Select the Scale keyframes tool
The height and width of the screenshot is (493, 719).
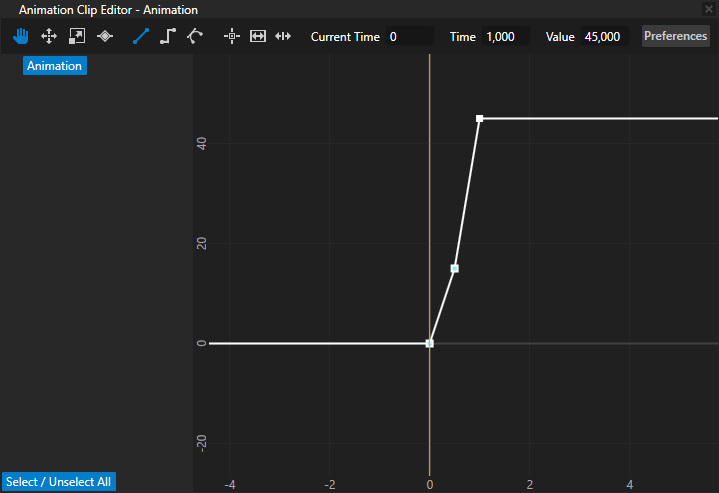pyautogui.click(x=77, y=36)
